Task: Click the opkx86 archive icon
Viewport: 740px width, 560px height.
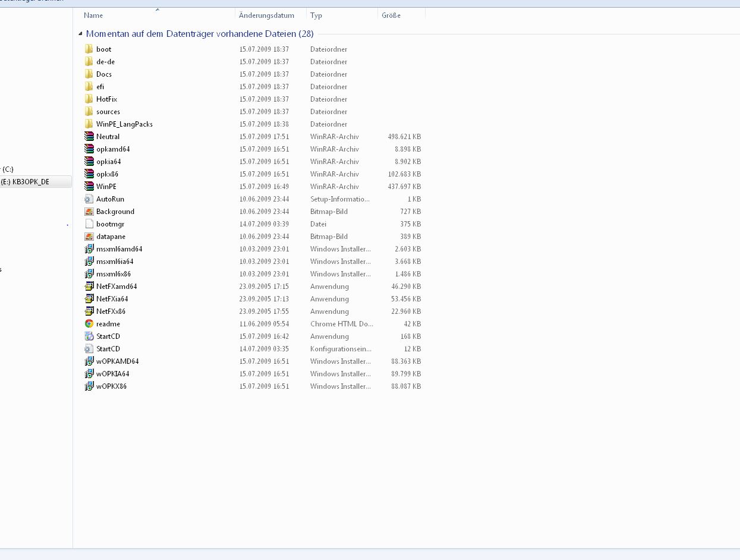Action: click(x=89, y=174)
